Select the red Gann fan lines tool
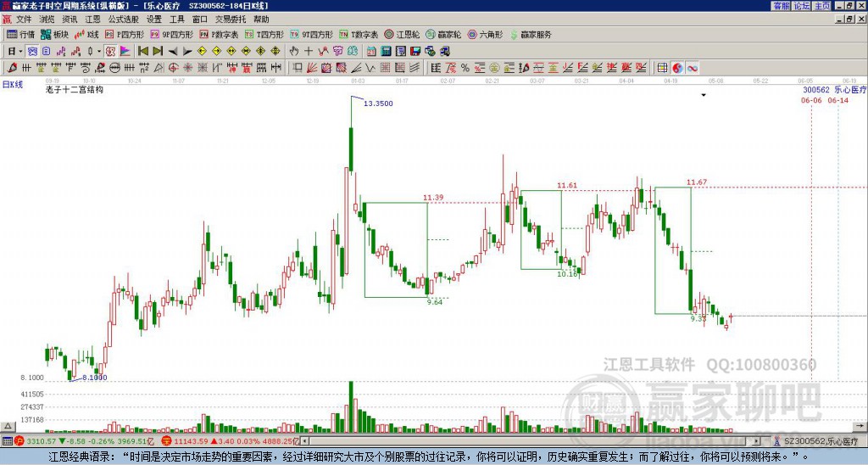Image resolution: width=868 pixels, height=465 pixels. tap(312, 68)
